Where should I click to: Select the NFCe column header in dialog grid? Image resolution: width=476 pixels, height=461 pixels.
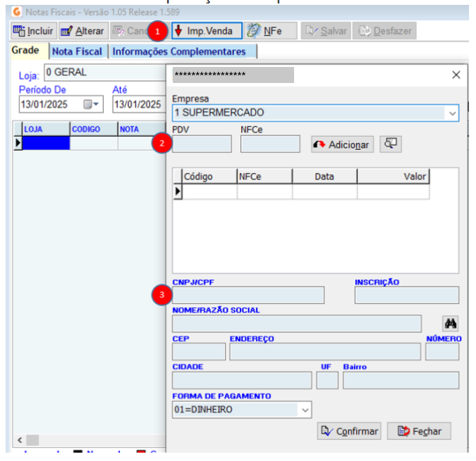(x=264, y=176)
